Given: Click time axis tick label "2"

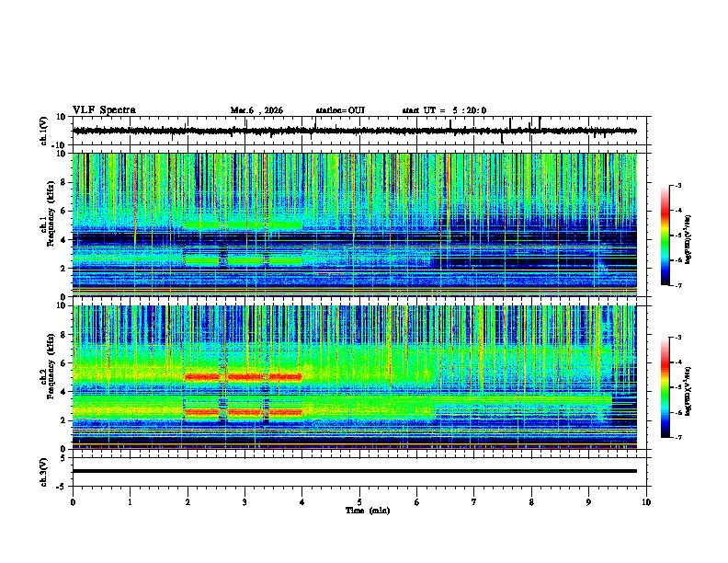Looking at the screenshot, I should coord(188,502).
